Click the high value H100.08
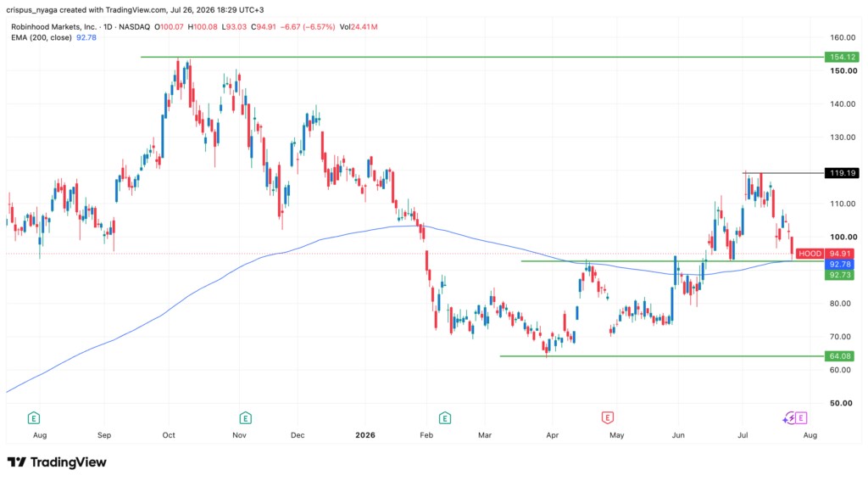This screenshot has height=481, width=868. [x=203, y=26]
